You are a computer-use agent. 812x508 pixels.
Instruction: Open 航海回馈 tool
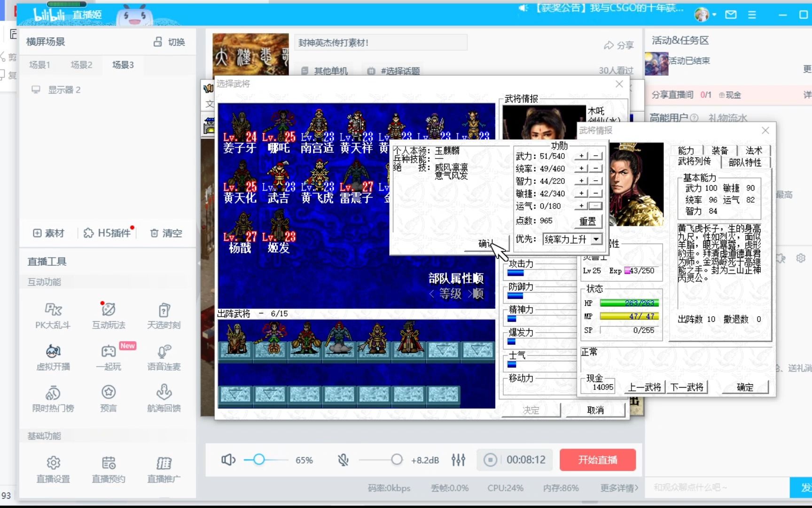[164, 398]
